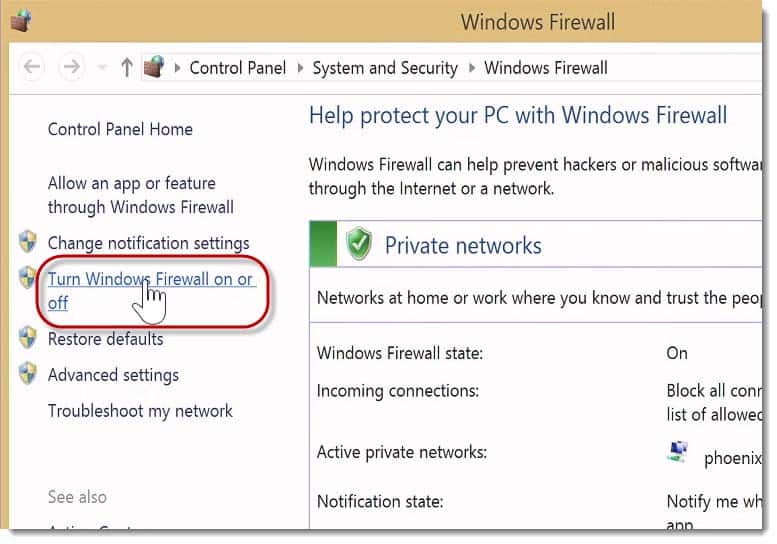Click shield icon beside Advanced settings
Viewport: 777px width, 544px height.
(x=28, y=374)
